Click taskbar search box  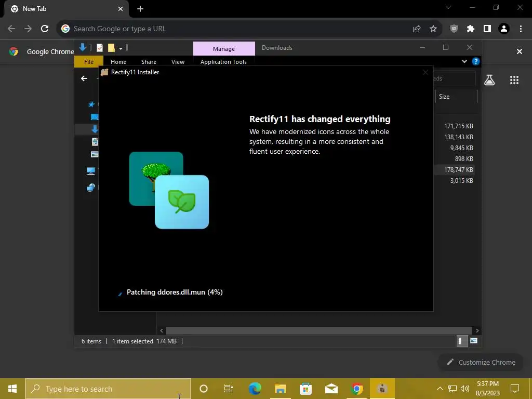click(108, 389)
